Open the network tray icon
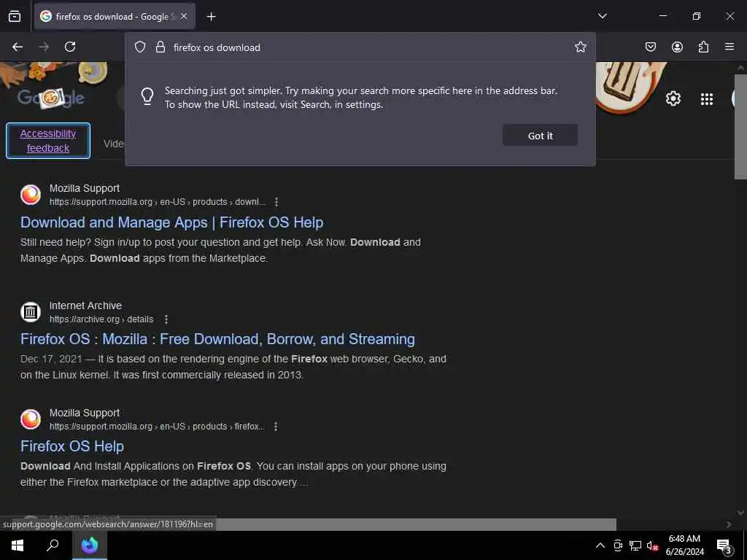Screen dimensions: 747x560 635,545
